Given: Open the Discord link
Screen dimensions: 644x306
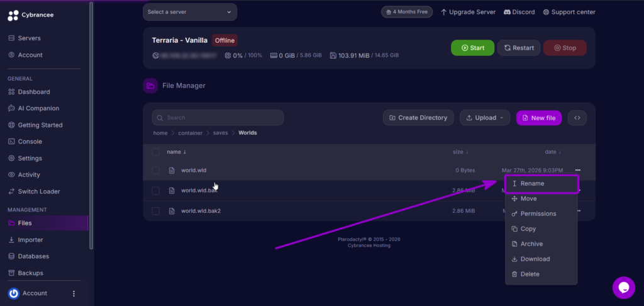Looking at the screenshot, I should pyautogui.click(x=519, y=13).
